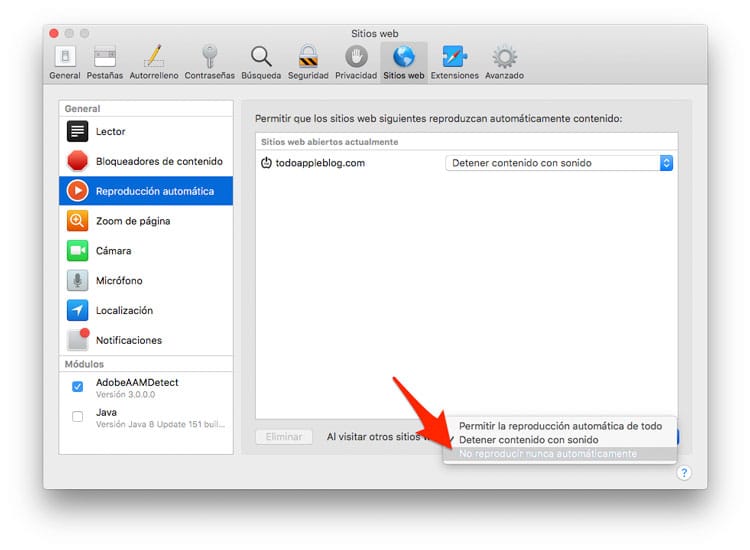Select the todoappleblog.com row text

320,163
